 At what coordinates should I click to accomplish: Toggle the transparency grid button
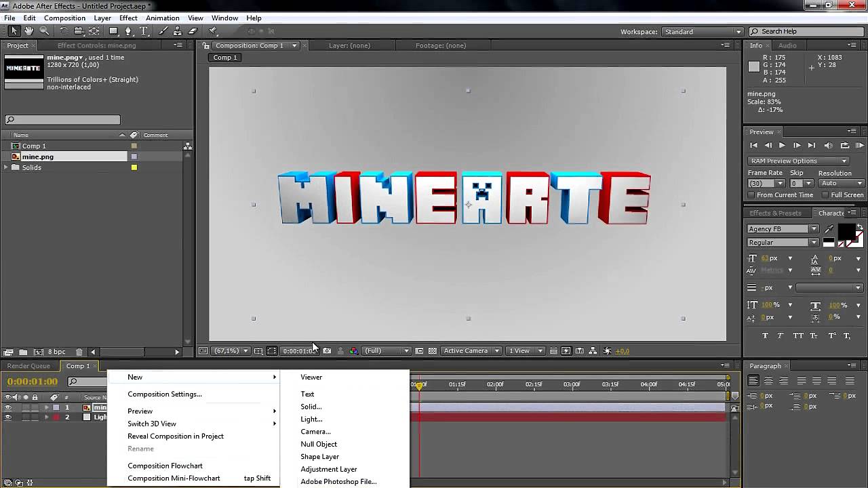tap(432, 351)
